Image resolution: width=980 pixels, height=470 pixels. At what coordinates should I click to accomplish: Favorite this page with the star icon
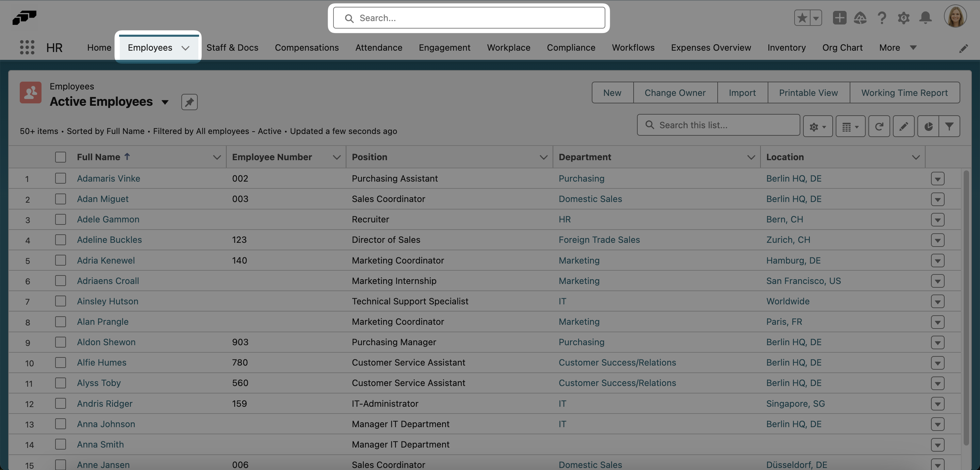(803, 18)
